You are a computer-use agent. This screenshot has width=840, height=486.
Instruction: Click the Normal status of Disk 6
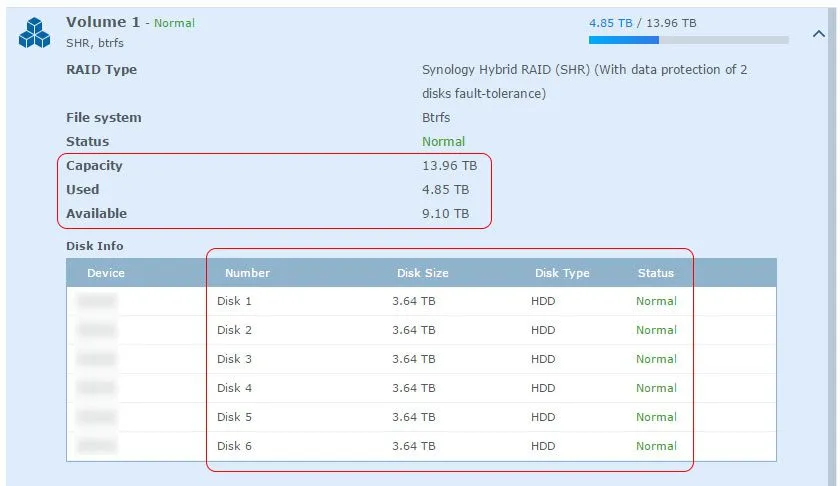tap(656, 446)
